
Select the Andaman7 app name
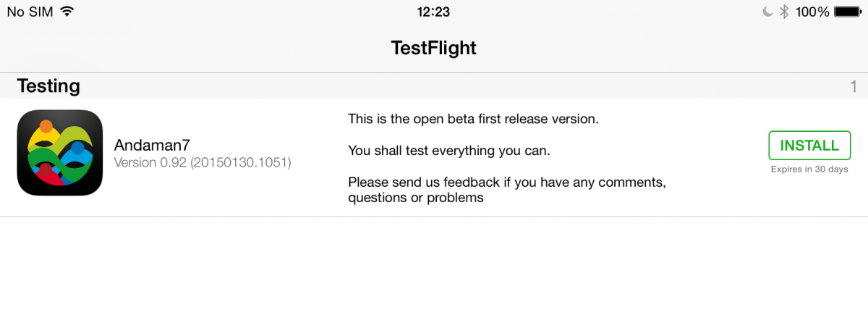coord(152,146)
